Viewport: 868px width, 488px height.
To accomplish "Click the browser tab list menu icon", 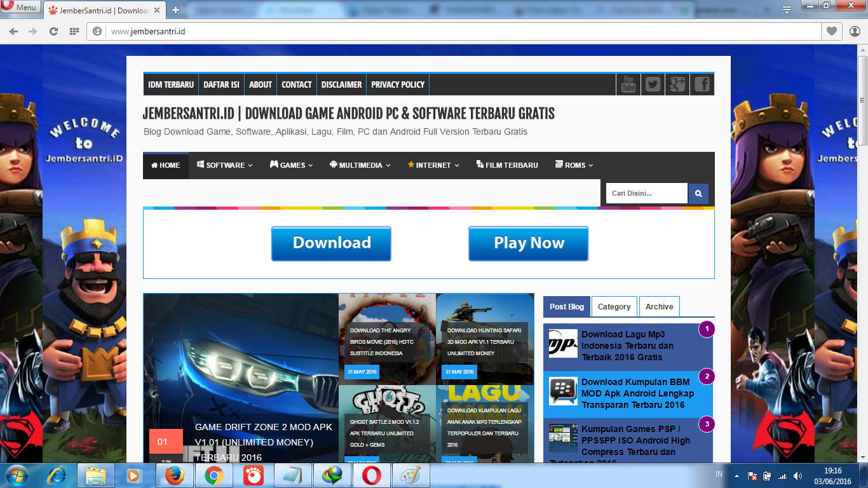I will click(787, 9).
